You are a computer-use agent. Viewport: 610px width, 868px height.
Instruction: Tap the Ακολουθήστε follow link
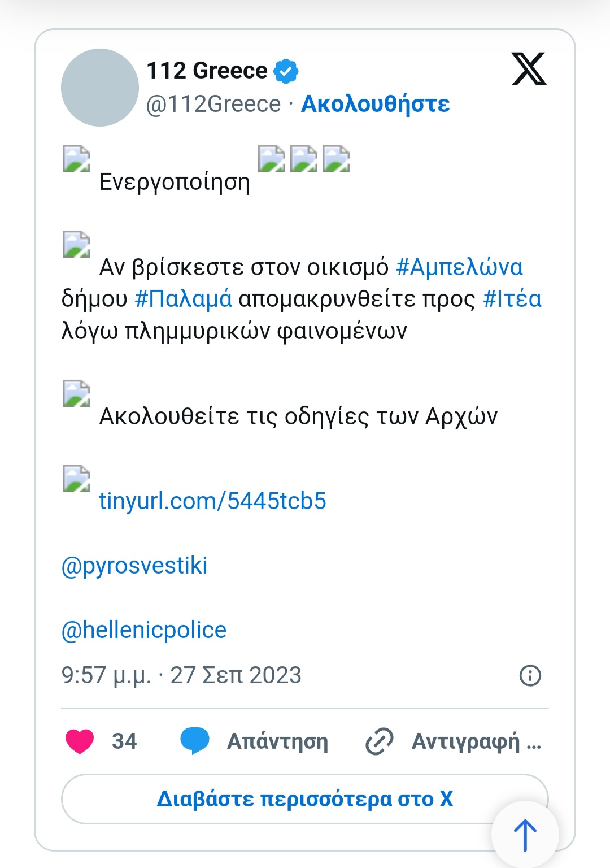tap(376, 104)
